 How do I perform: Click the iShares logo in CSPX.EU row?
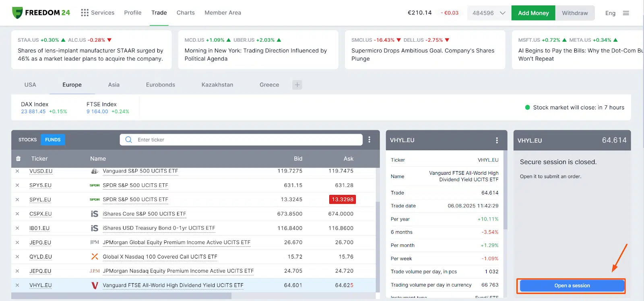95,214
